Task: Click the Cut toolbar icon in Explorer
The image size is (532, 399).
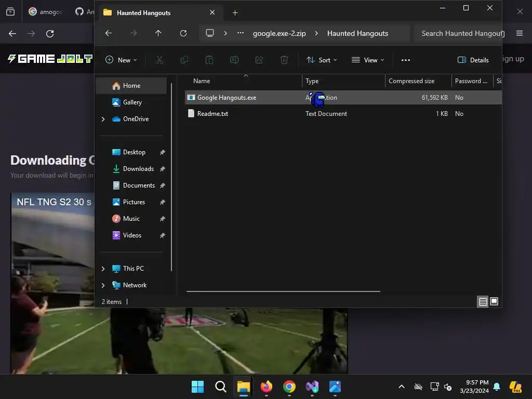Action: click(159, 60)
